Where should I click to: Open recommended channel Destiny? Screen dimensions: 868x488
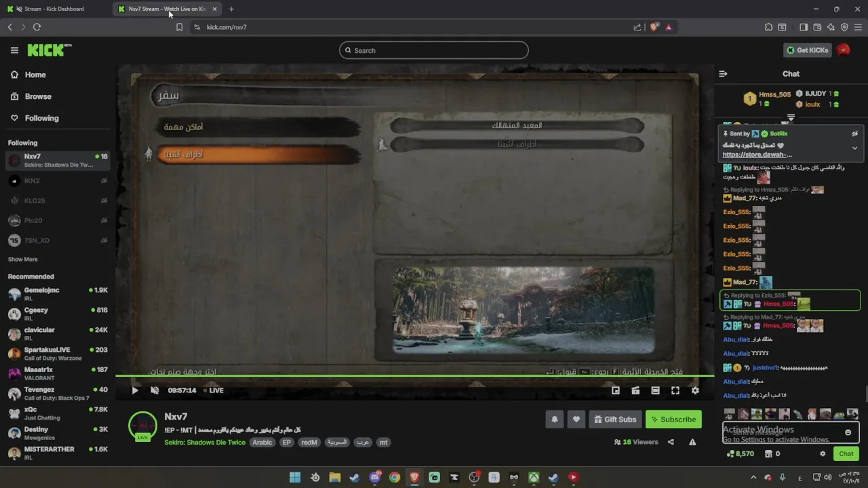pos(58,433)
